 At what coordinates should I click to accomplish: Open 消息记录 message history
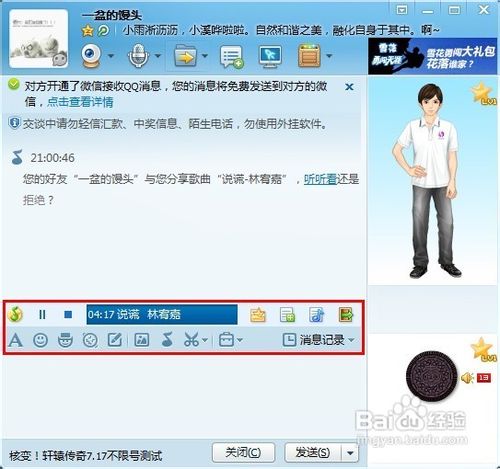pos(314,340)
